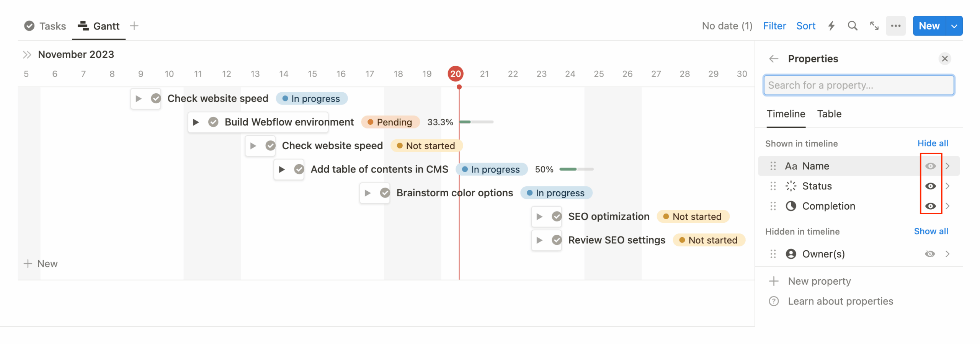
Task: Click the property search field
Action: (858, 85)
